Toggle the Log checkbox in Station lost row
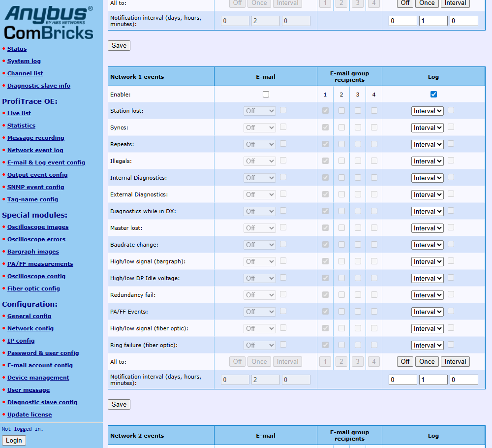492x448 pixels. (451, 110)
